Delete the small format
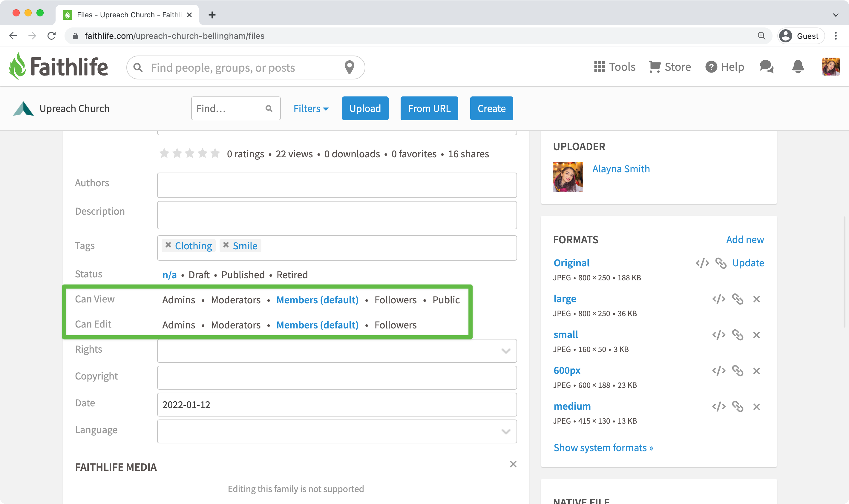Image resolution: width=849 pixels, height=504 pixels. (x=756, y=335)
